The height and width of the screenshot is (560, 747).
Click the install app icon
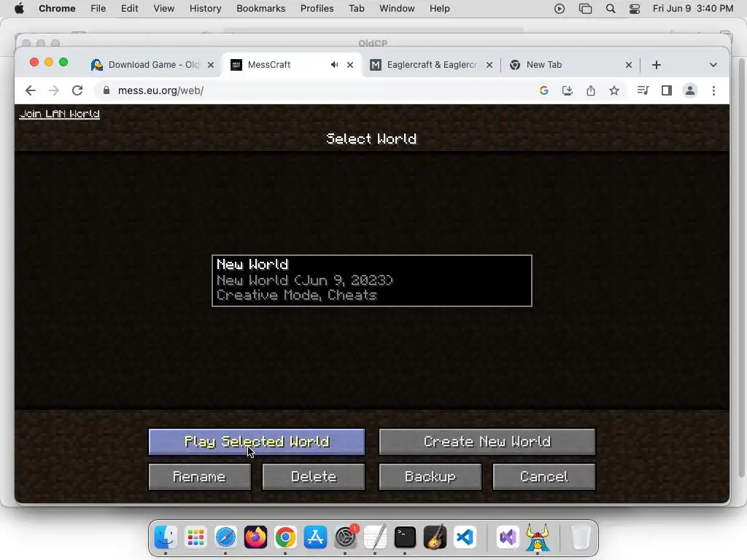[x=568, y=90]
